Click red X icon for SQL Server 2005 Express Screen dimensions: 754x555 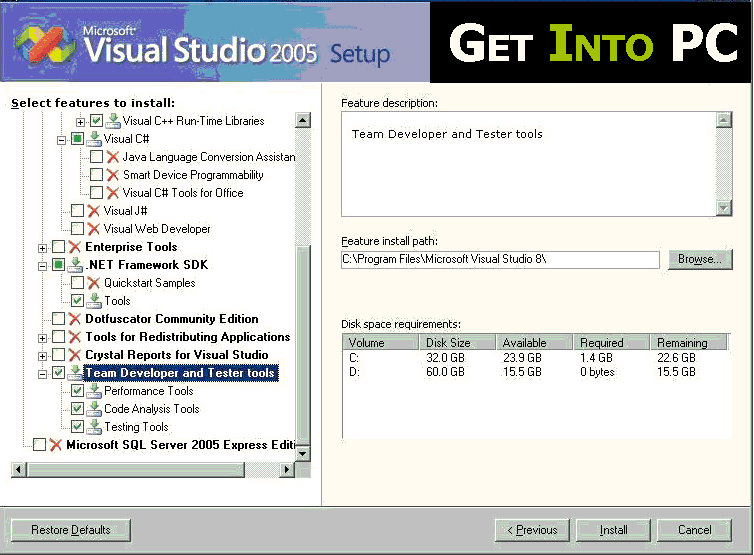tap(56, 445)
